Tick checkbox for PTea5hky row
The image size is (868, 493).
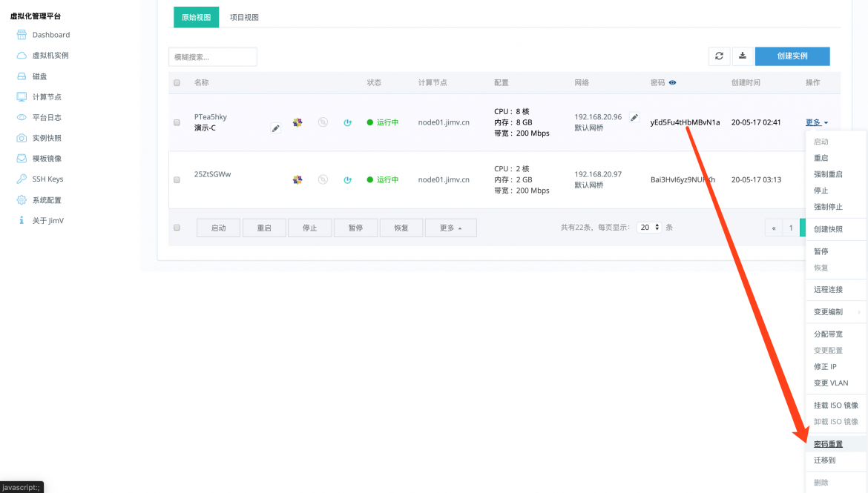pyautogui.click(x=177, y=122)
